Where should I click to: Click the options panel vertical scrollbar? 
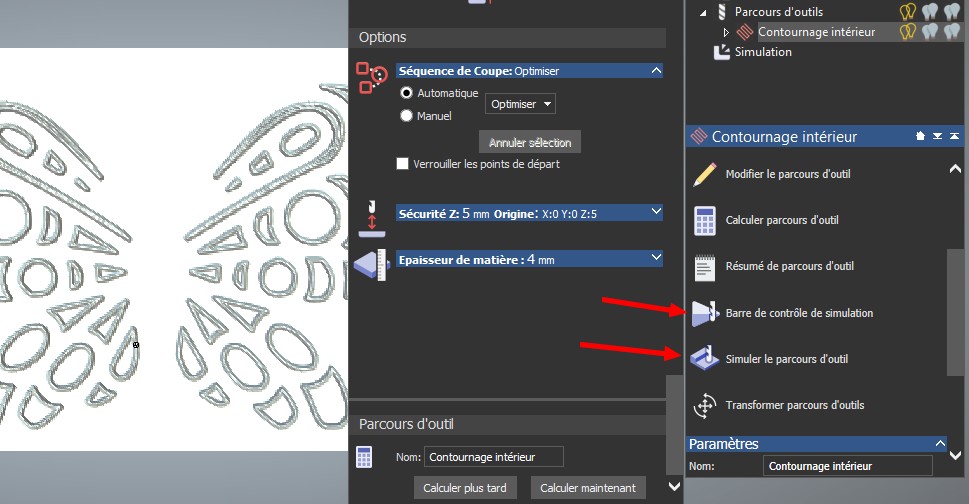coord(674,424)
